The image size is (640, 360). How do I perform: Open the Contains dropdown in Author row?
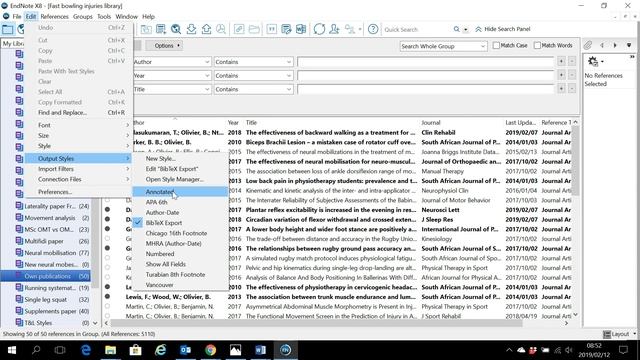coord(253,62)
